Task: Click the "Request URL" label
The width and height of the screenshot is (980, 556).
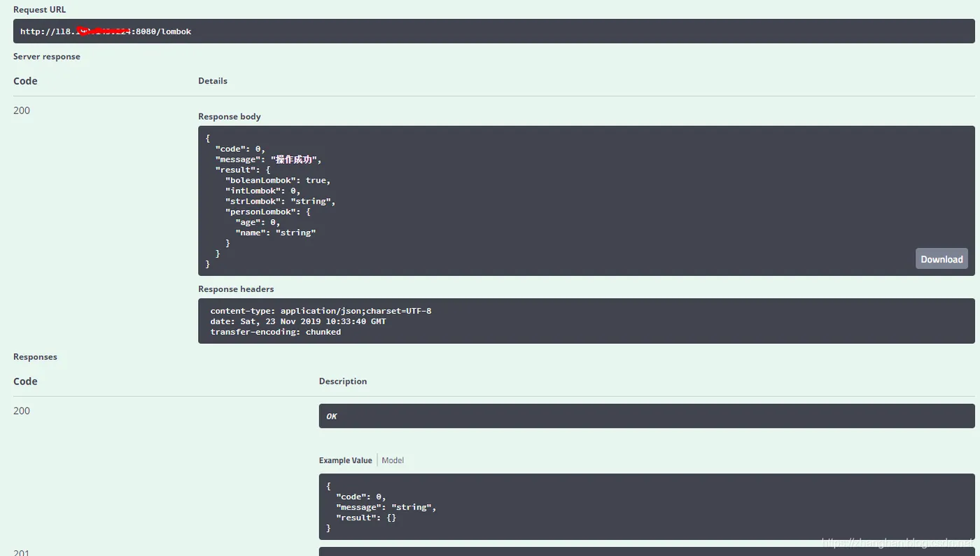Action: click(40, 10)
